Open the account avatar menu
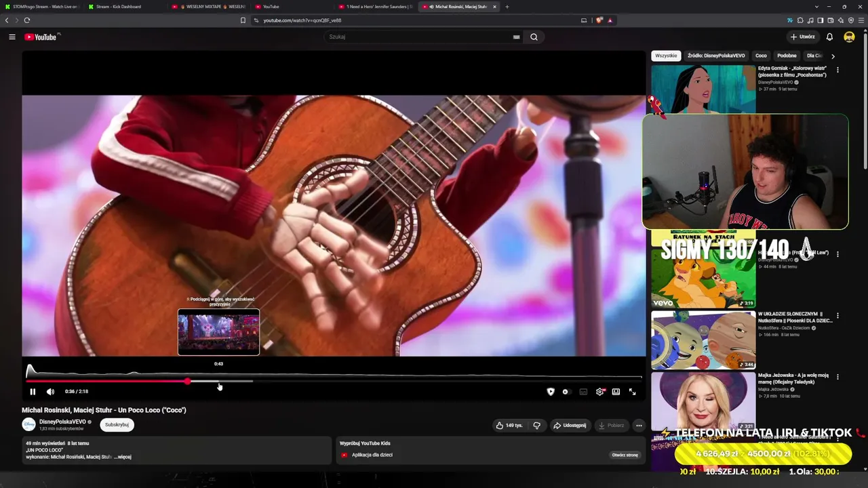This screenshot has width=868, height=488. pos(849,37)
